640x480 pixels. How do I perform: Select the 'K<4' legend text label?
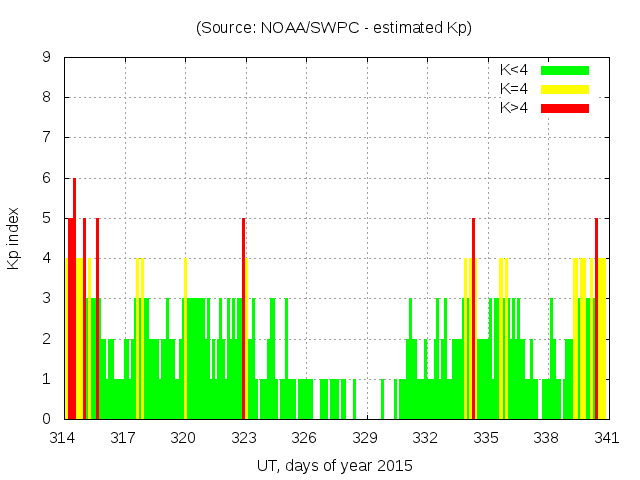[x=515, y=70]
